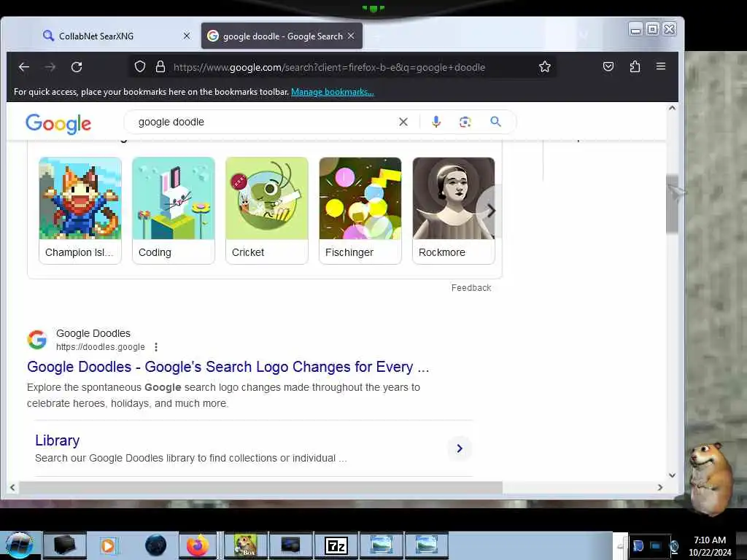Click the scroll down arrow
This screenshot has height=560, width=747.
pos(672,475)
